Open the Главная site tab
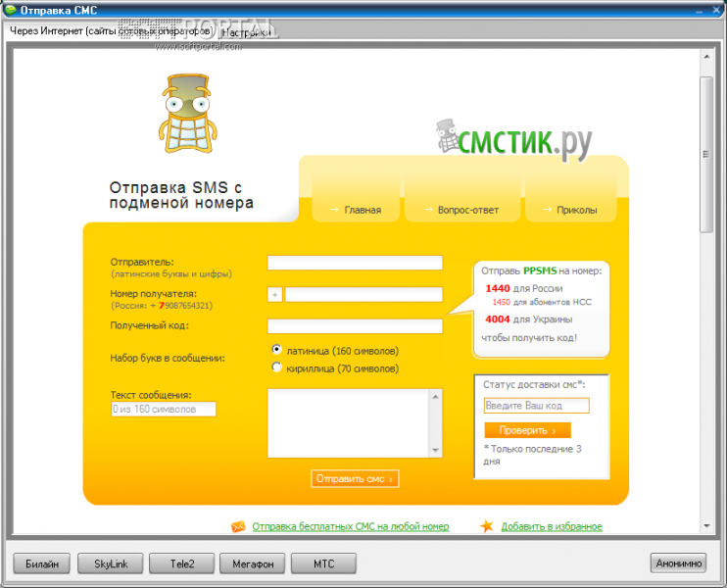 click(x=356, y=210)
